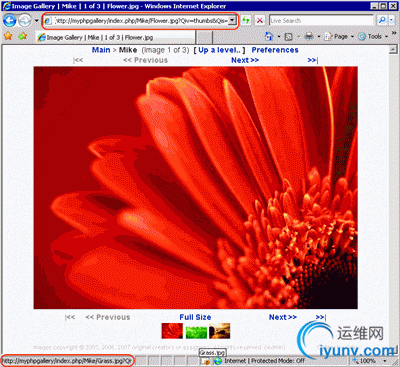Viewport: 400px width, 367px height.
Task: Click the top Next >> link
Action: click(x=245, y=60)
